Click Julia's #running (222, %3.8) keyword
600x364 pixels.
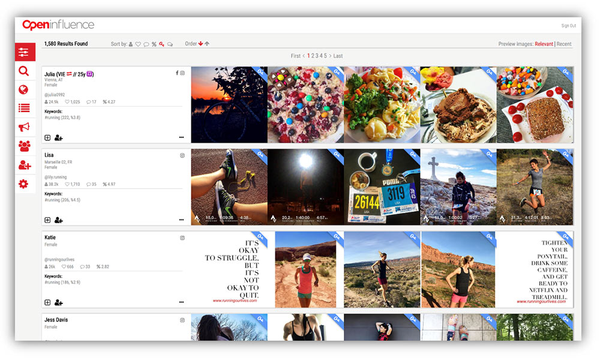pyautogui.click(x=62, y=118)
